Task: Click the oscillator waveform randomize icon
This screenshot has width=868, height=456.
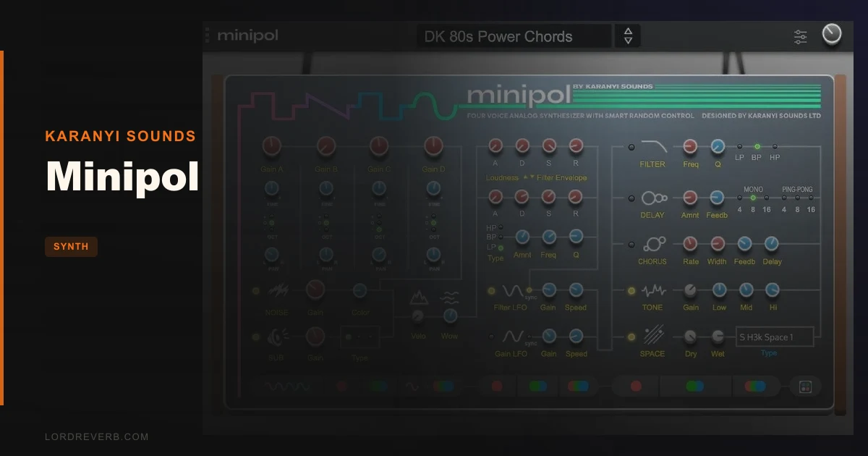Action: (x=288, y=387)
